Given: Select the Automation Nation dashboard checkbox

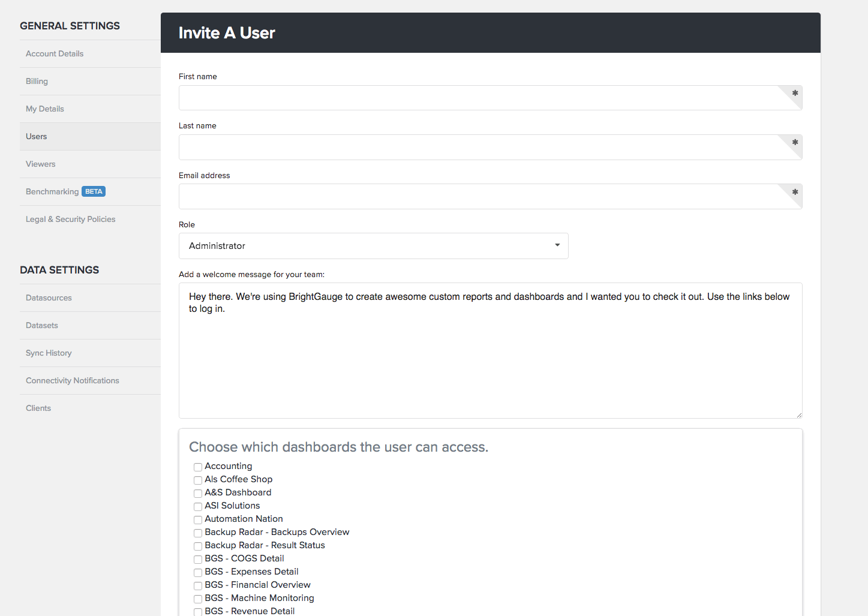Looking at the screenshot, I should (x=198, y=519).
